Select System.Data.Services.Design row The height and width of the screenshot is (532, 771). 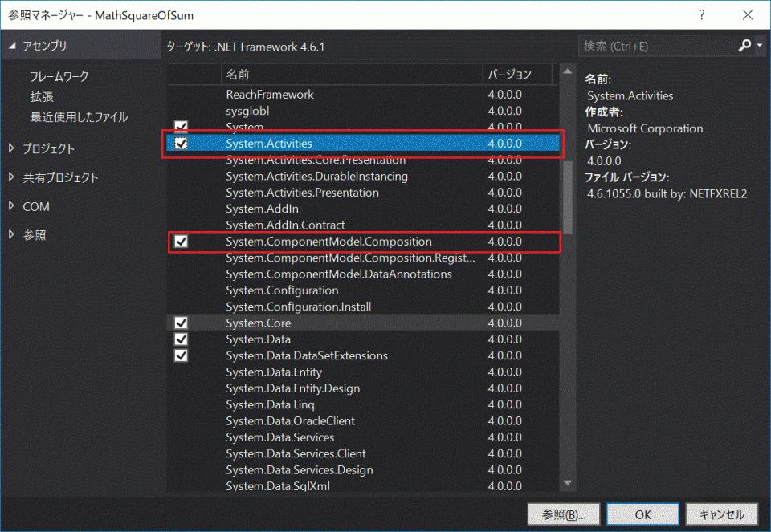[x=363, y=469]
